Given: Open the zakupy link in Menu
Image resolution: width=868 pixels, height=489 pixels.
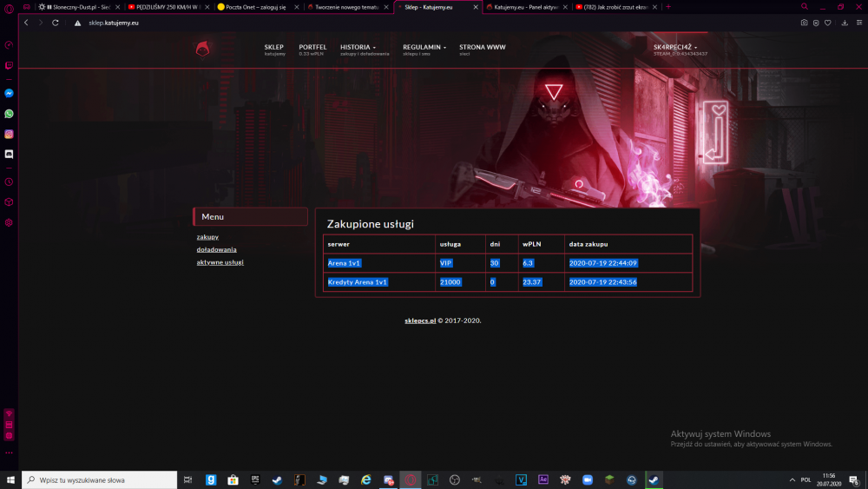Looking at the screenshot, I should click(x=207, y=236).
